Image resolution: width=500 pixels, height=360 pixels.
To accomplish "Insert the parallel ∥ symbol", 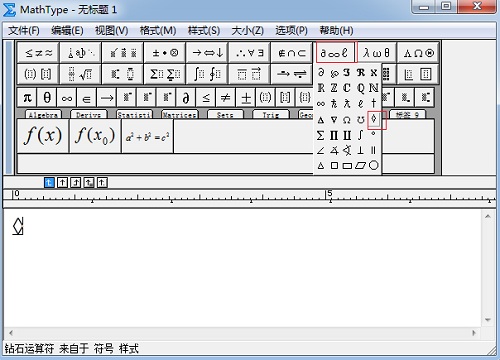I will click(374, 151).
